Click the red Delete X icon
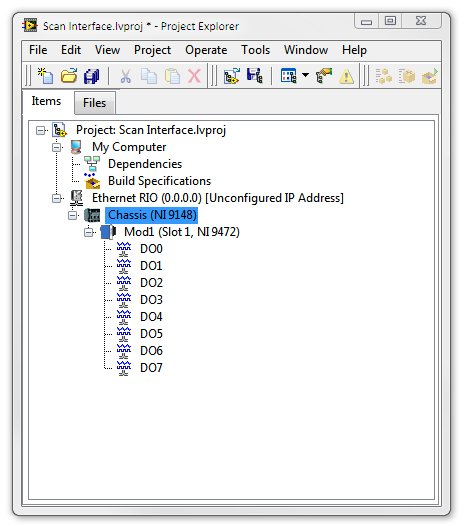This screenshot has width=469, height=526. point(194,76)
